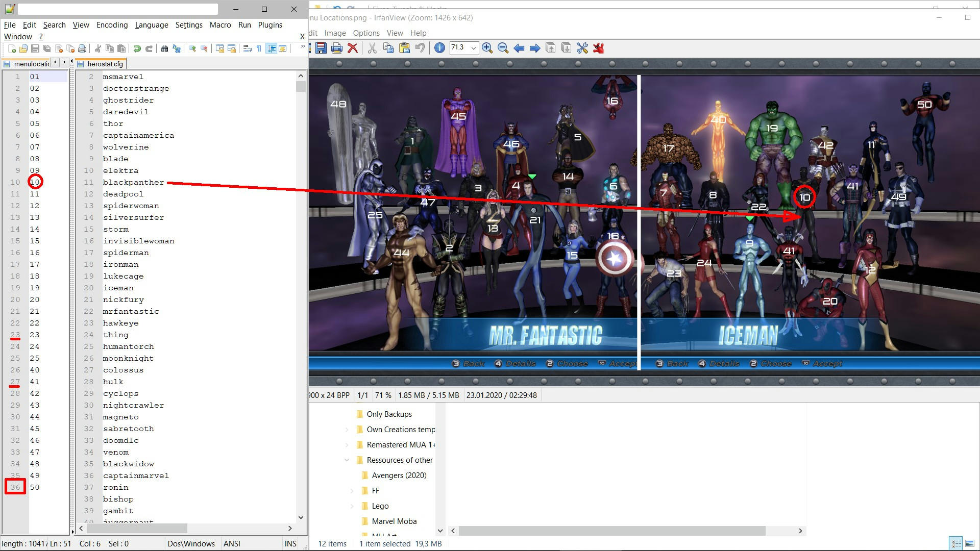Viewport: 980px width, 551px height.
Task: Switch Explorer to details view icon
Action: pos(956,543)
